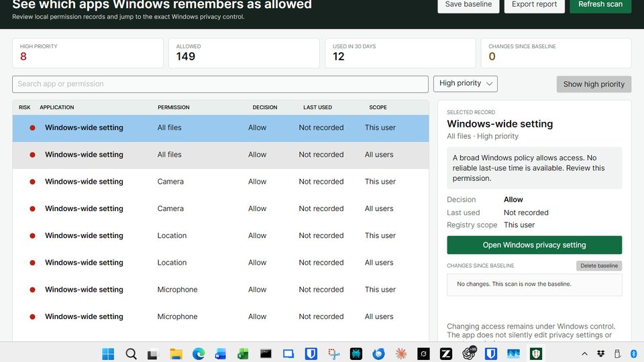Click 'All users' in the Camera row

[379, 209]
